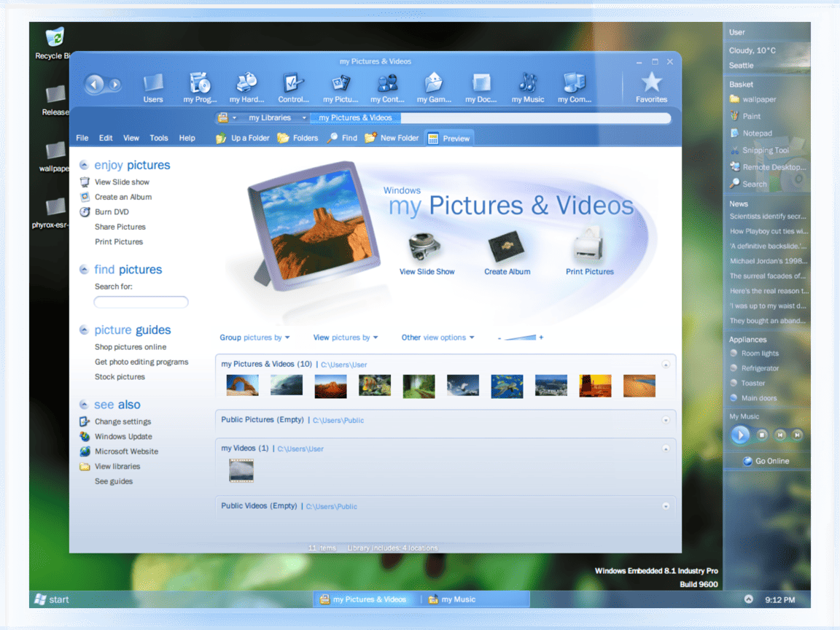The image size is (840, 630).
Task: Open the View menu
Action: pyautogui.click(x=131, y=139)
